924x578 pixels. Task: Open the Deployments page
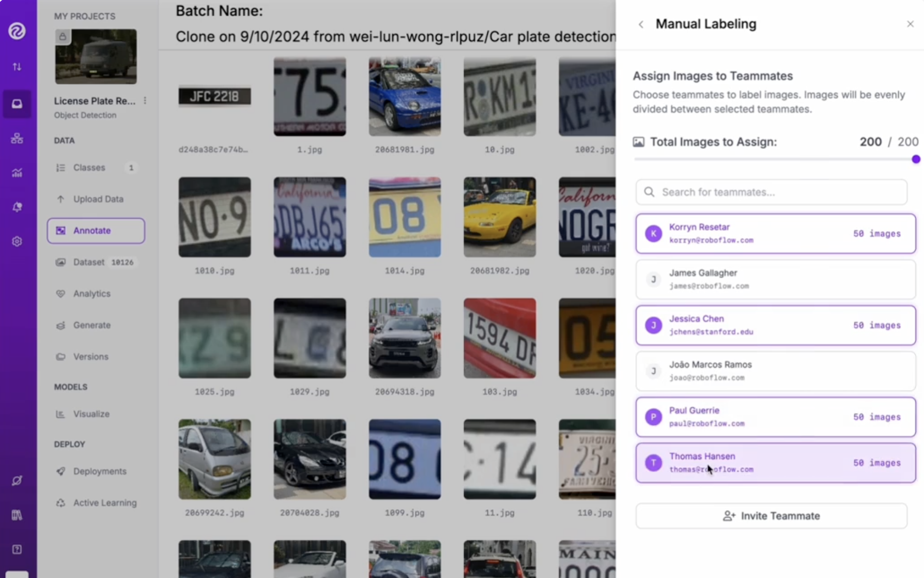tap(96, 471)
